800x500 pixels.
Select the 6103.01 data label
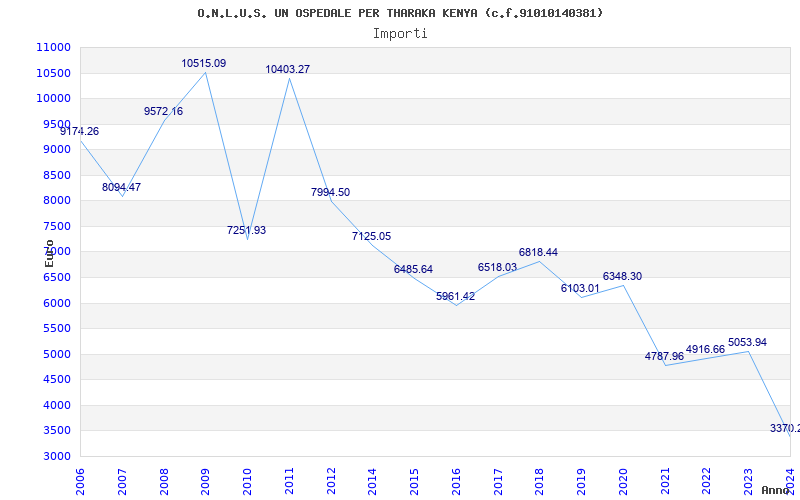[x=580, y=288]
